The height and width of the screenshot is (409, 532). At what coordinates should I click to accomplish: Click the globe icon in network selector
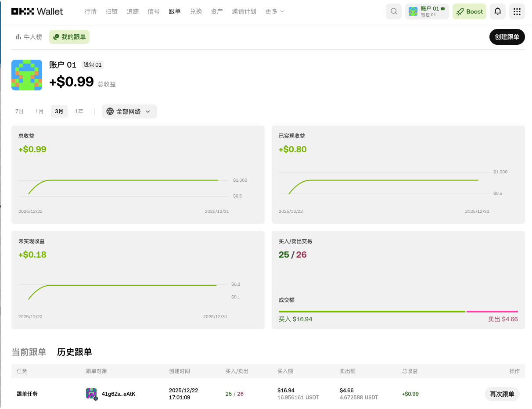[x=110, y=111]
